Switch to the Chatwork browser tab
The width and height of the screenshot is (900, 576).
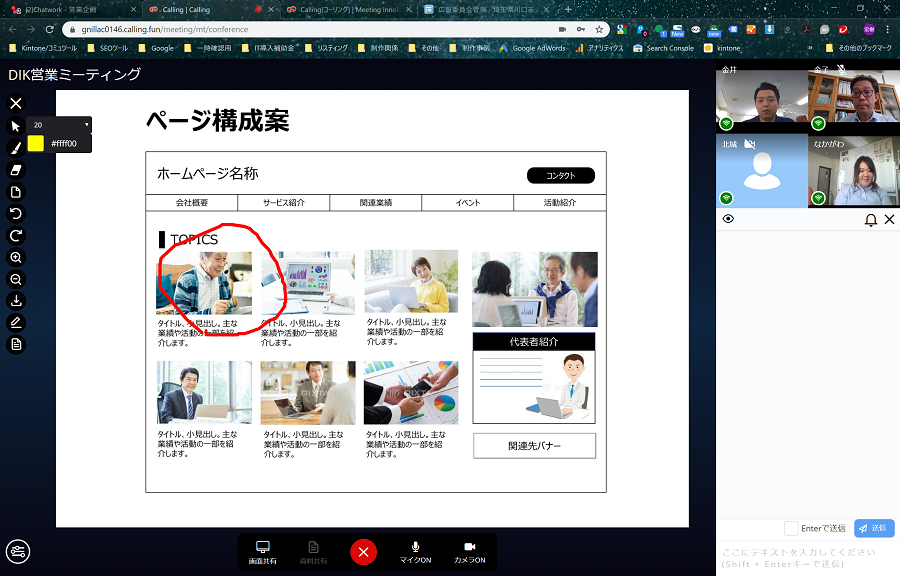click(x=60, y=9)
